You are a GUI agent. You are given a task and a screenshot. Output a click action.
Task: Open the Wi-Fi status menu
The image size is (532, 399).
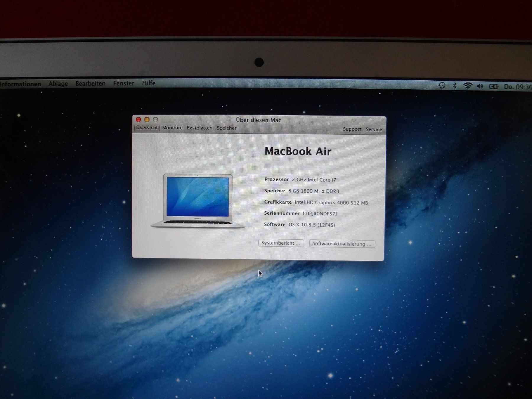coord(468,86)
